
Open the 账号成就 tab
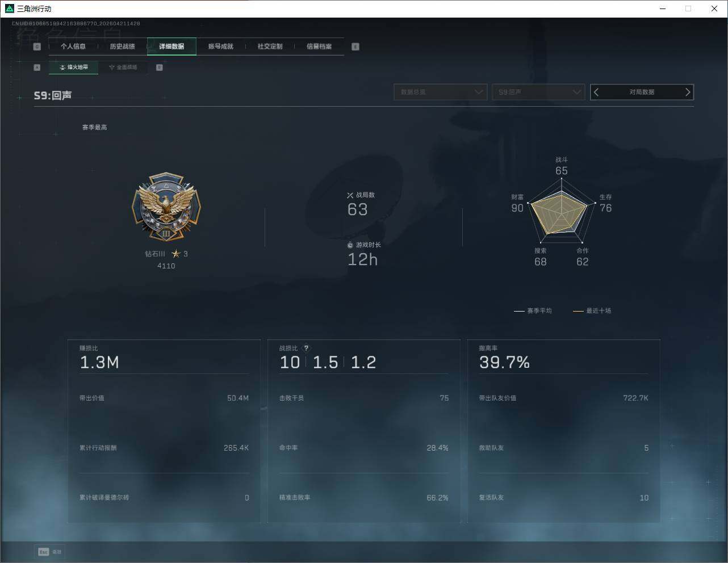[221, 47]
